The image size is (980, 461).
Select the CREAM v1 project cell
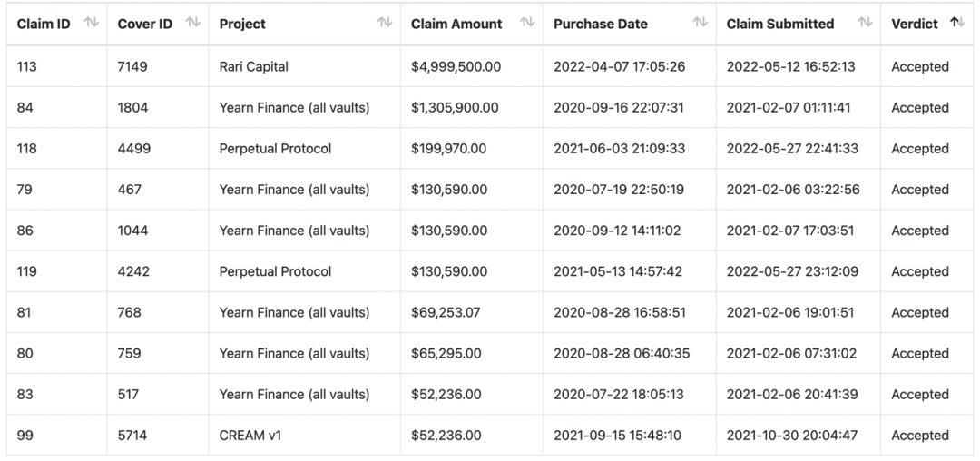click(x=251, y=436)
